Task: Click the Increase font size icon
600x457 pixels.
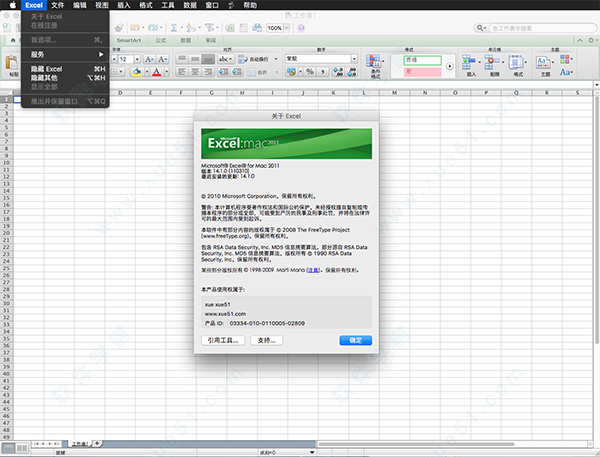Action: click(x=149, y=59)
